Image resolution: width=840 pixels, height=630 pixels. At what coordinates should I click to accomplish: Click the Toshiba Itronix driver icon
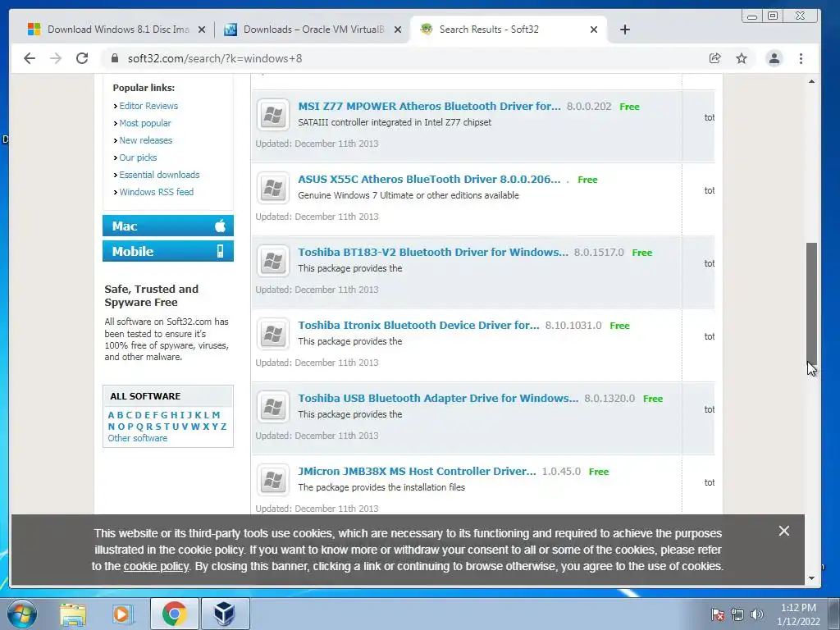click(272, 334)
